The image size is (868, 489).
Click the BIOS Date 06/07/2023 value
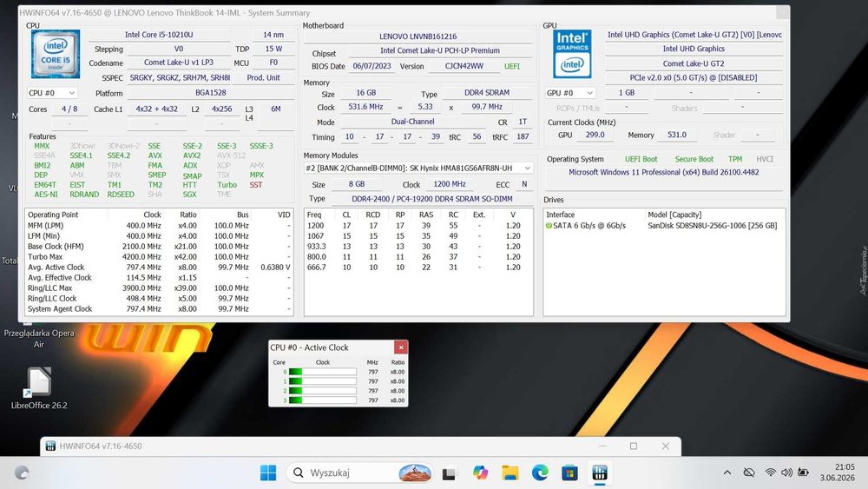pos(372,66)
